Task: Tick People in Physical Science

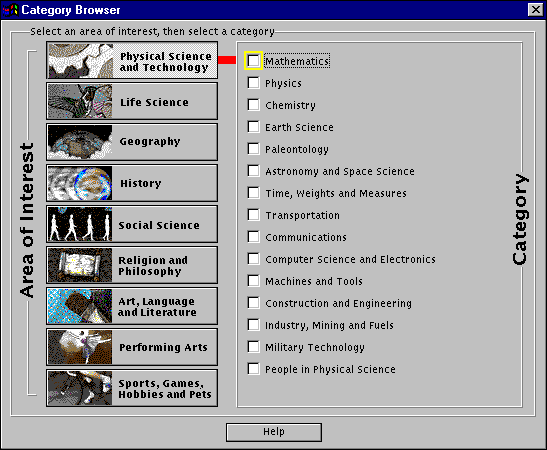Action: (254, 369)
